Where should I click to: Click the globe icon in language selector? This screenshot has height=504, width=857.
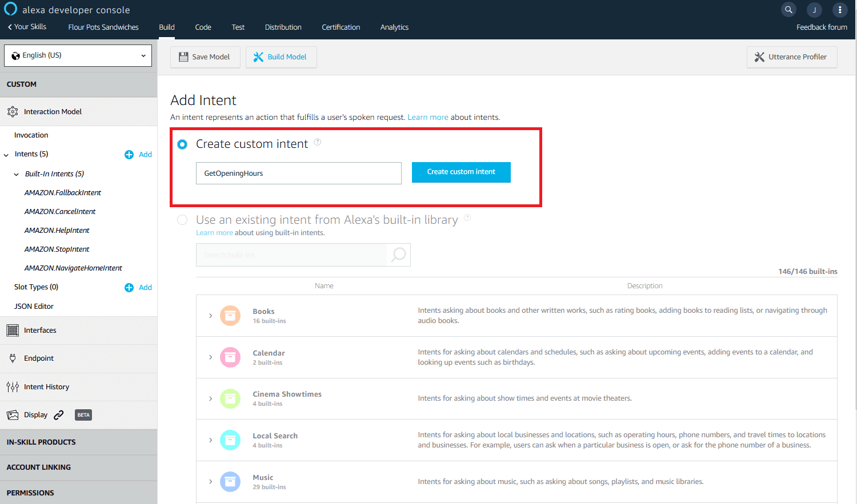point(15,56)
